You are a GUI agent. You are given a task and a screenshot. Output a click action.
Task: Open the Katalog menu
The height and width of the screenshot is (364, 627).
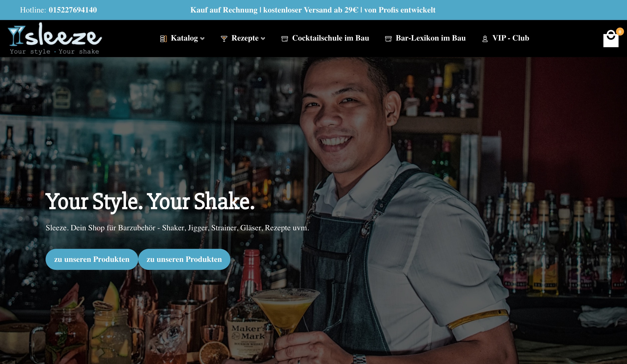pyautogui.click(x=184, y=38)
